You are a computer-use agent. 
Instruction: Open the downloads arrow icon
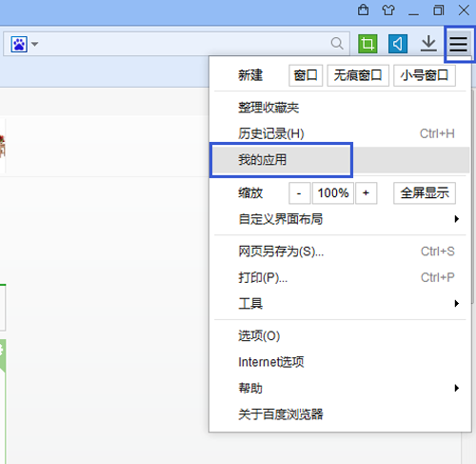[x=428, y=44]
